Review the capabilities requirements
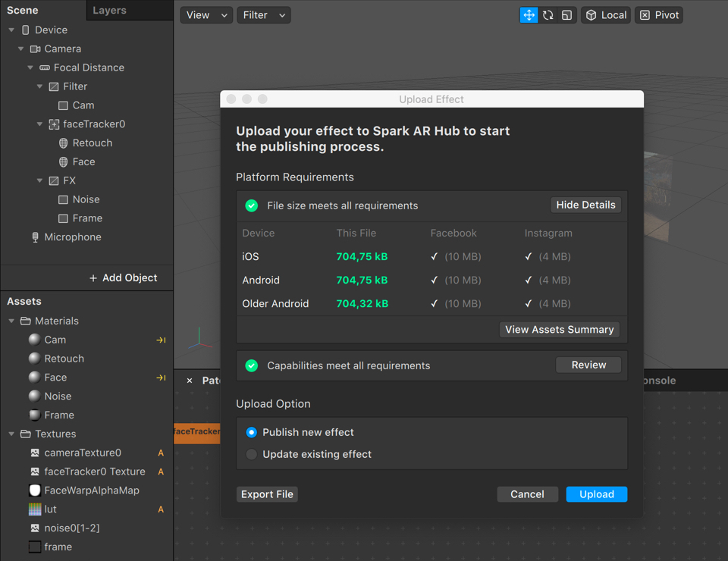Image resolution: width=728 pixels, height=561 pixels. coord(588,365)
